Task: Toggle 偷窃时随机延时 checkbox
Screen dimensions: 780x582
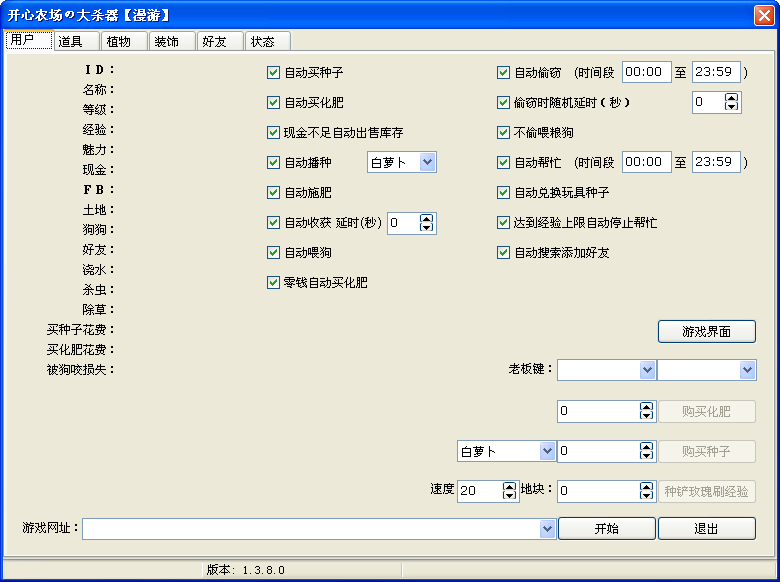Action: 503,102
